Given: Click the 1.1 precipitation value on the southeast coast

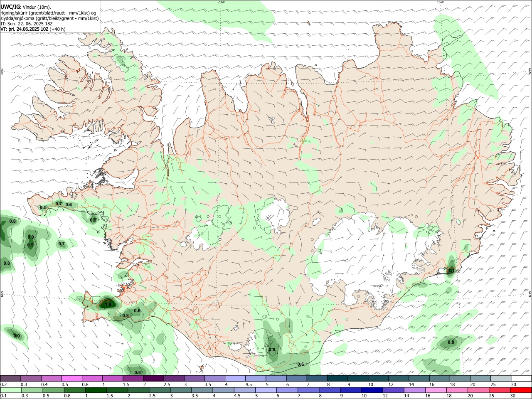Looking at the screenshot, I should coord(451,270).
